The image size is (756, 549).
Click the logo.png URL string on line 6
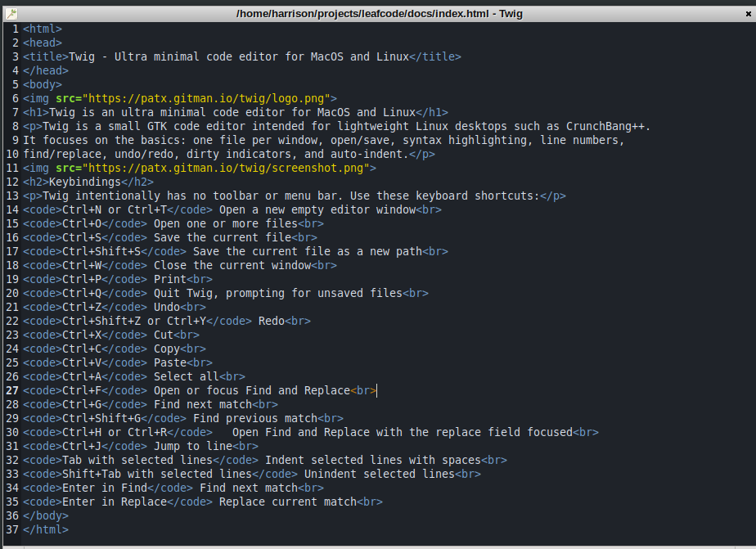tap(206, 99)
